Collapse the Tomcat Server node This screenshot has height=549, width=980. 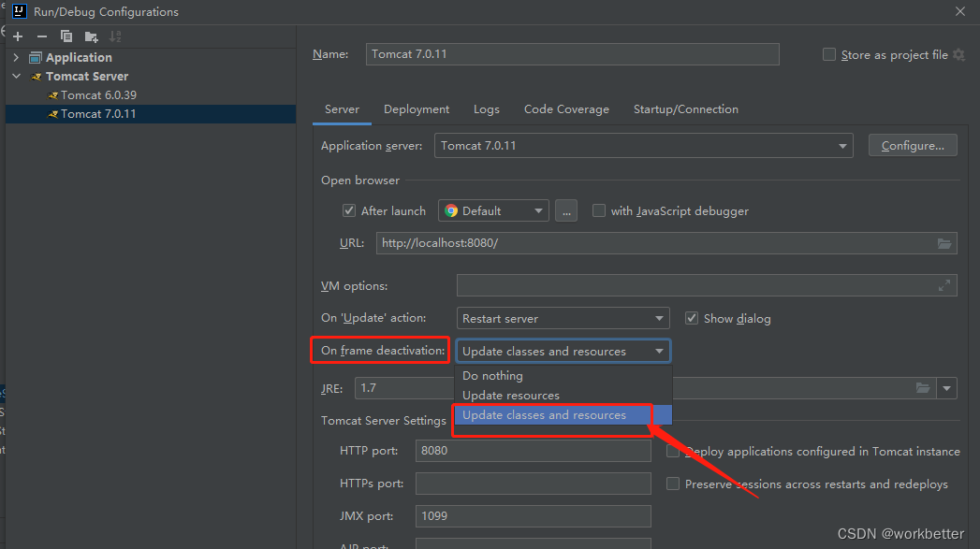tap(16, 76)
